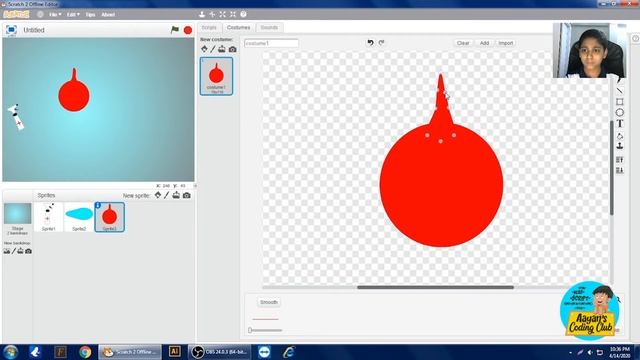Open Google Chrome from the taskbar
This screenshot has width=640, height=360.
[85, 352]
